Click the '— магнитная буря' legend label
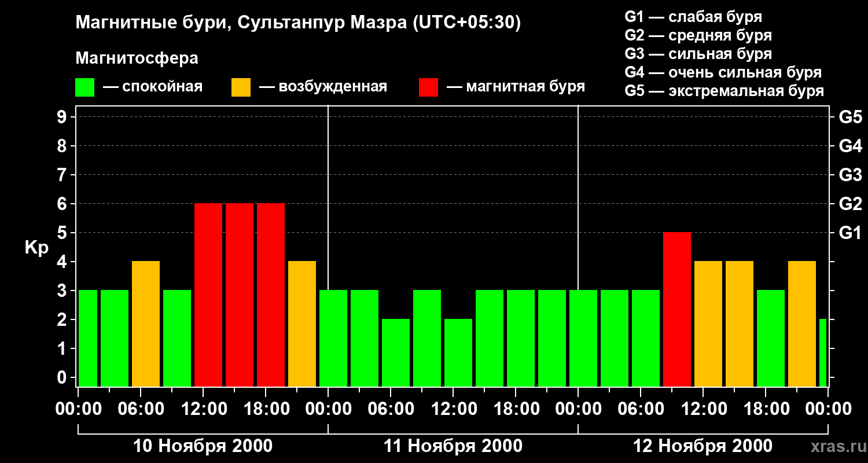The image size is (868, 463). 516,87
